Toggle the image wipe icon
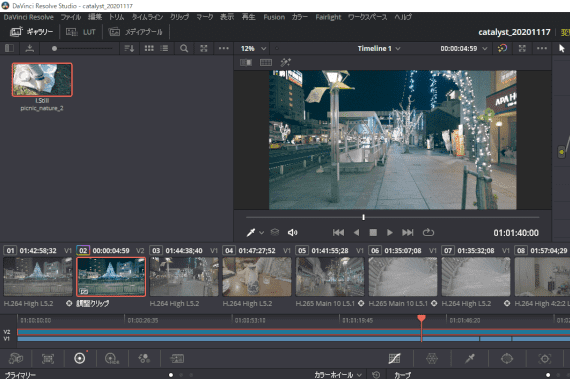This screenshot has width=570, height=379. [246, 63]
